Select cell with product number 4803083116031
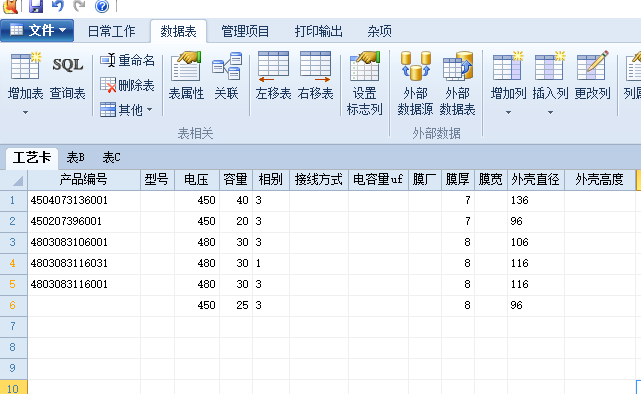The image size is (641, 394). click(x=84, y=263)
